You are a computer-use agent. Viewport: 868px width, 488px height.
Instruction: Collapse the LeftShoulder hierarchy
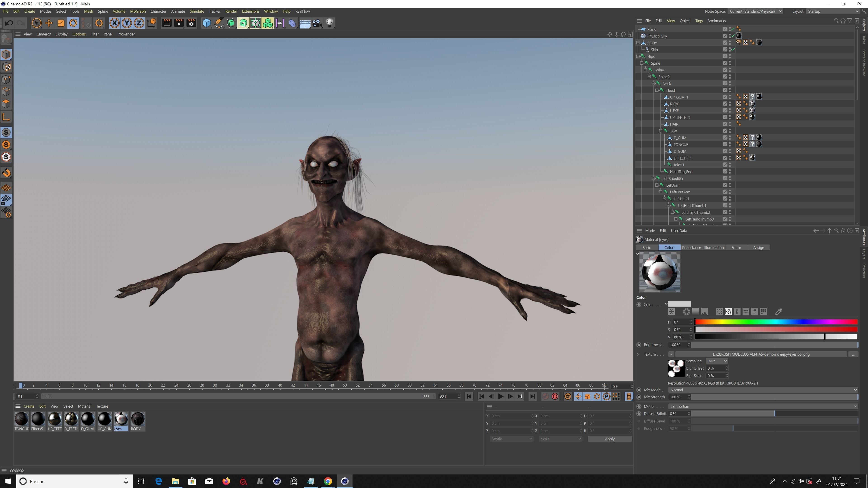(653, 178)
